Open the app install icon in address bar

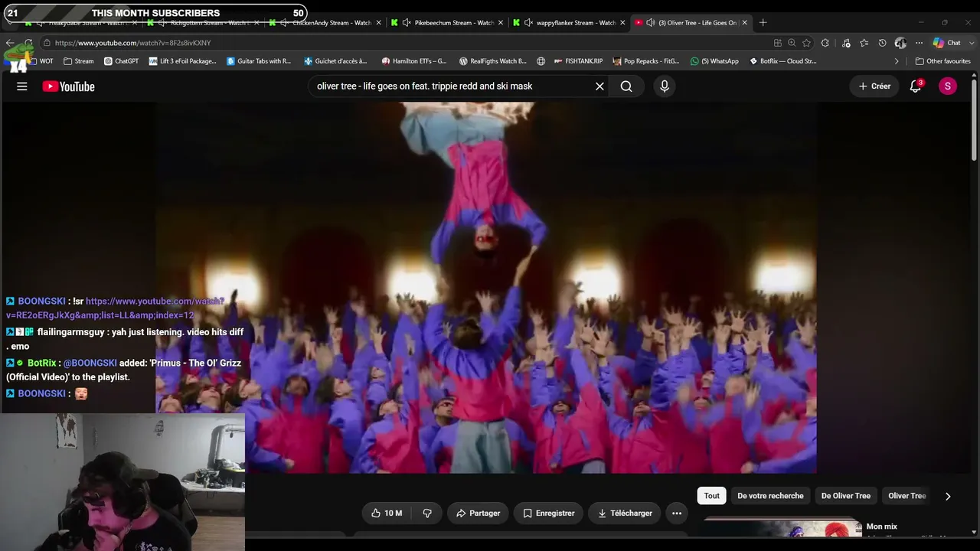[x=778, y=43]
